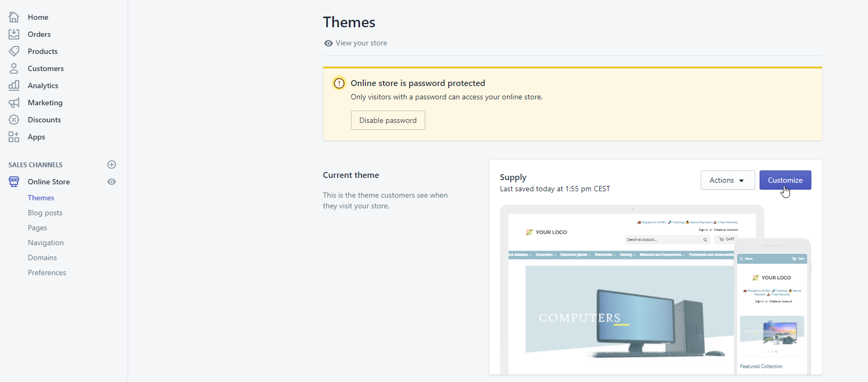
Task: Click eye icon beside Online Store
Action: [x=112, y=182]
